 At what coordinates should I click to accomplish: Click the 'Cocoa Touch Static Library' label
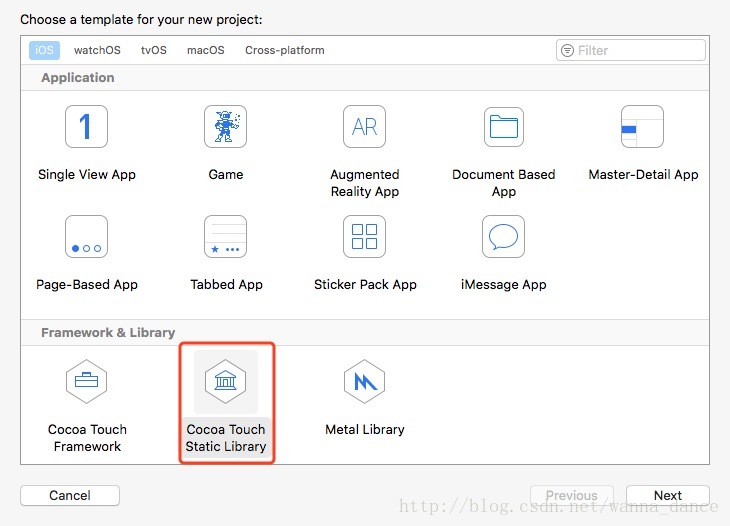coord(226,438)
